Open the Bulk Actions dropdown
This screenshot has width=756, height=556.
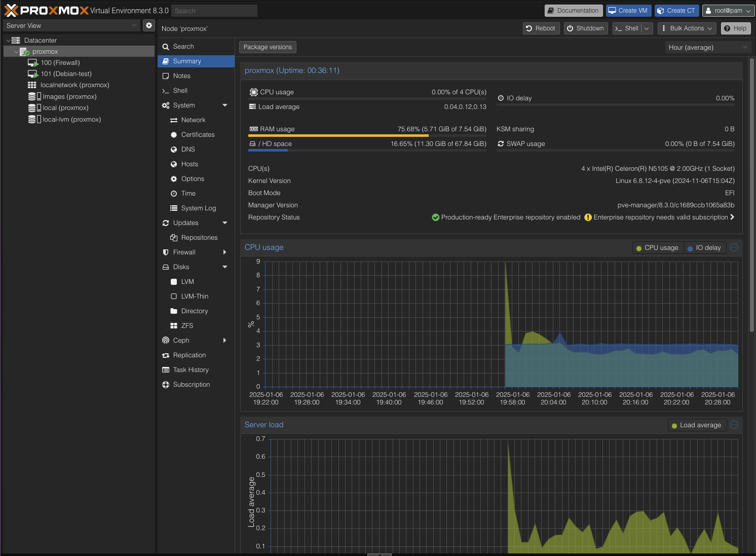pyautogui.click(x=687, y=28)
